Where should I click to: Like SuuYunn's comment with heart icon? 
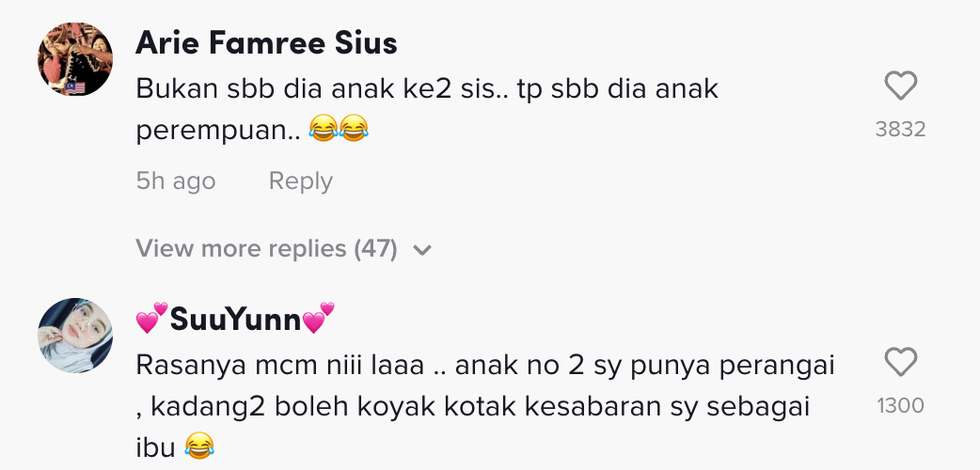pyautogui.click(x=901, y=363)
